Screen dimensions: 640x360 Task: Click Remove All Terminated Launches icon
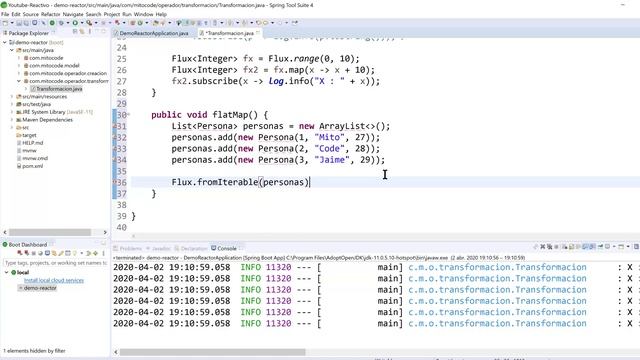pyautogui.click(x=549, y=247)
